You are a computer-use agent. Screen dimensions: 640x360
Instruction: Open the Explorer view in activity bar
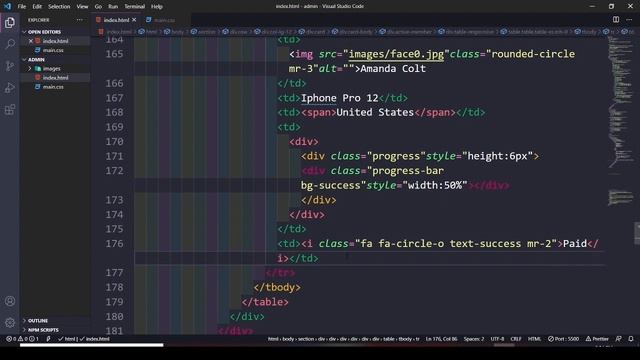pyautogui.click(x=10, y=22)
